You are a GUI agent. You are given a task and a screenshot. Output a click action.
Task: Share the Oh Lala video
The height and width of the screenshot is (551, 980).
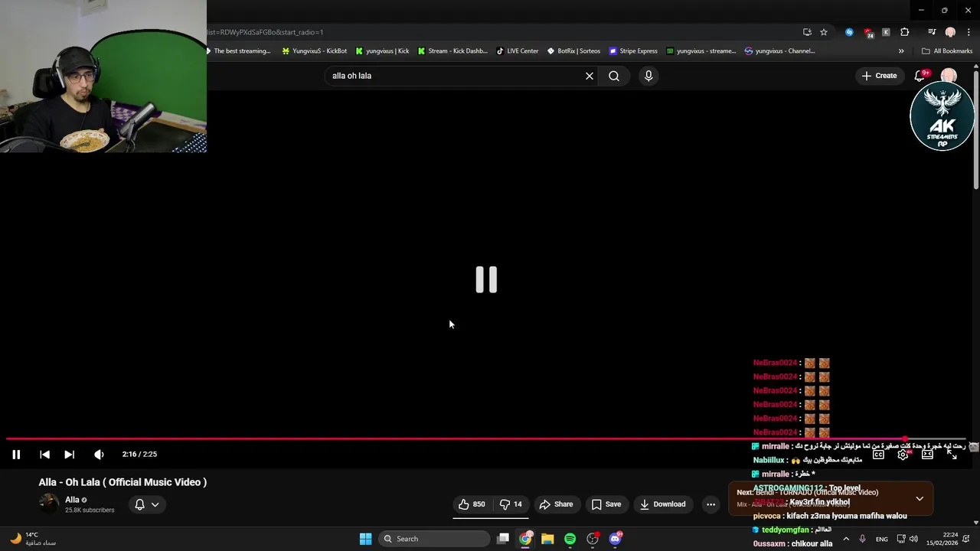click(x=556, y=504)
